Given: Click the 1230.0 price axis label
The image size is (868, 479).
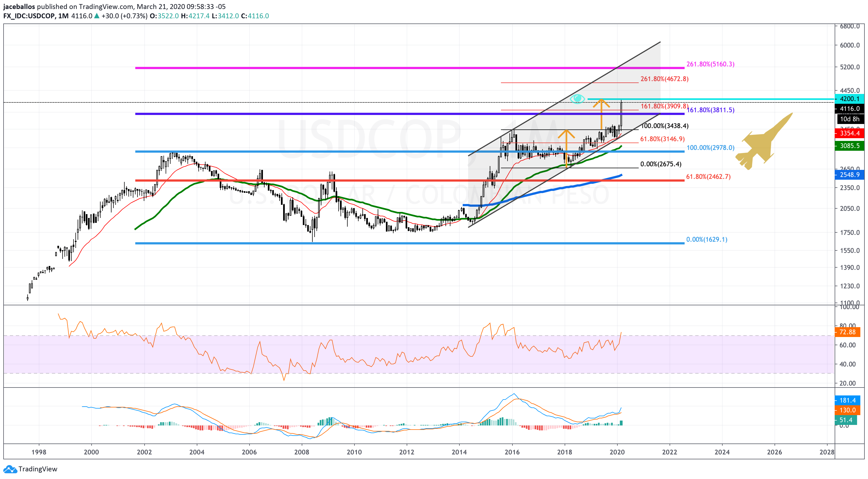Looking at the screenshot, I should (x=850, y=286).
